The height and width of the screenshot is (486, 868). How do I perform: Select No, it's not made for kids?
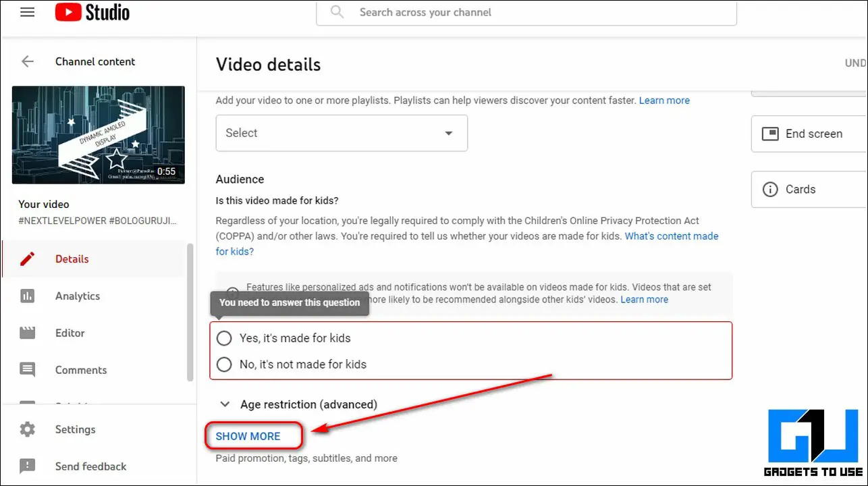coord(224,364)
